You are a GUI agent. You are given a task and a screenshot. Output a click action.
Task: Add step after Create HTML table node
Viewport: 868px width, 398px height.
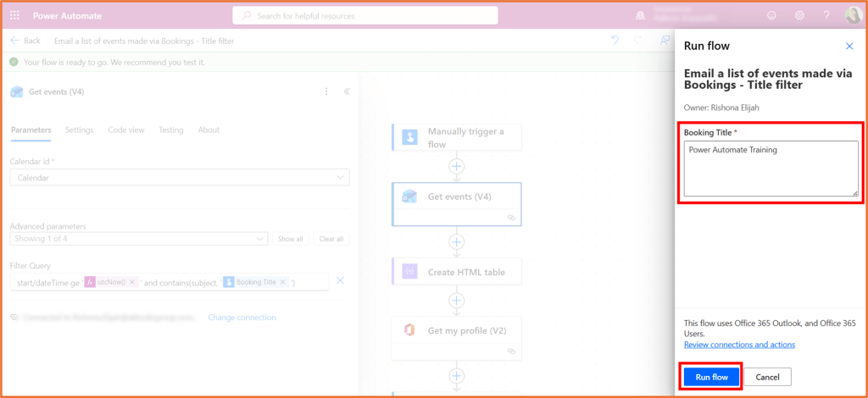tap(457, 300)
